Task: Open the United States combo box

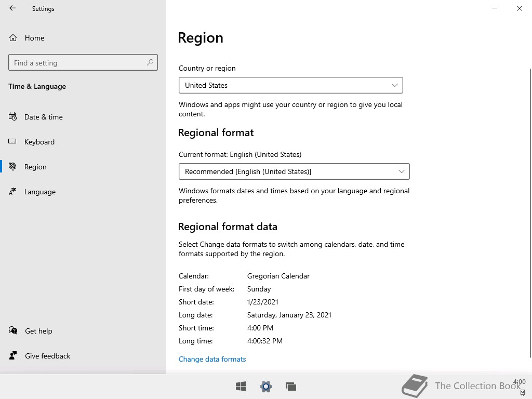Action: 291,85
